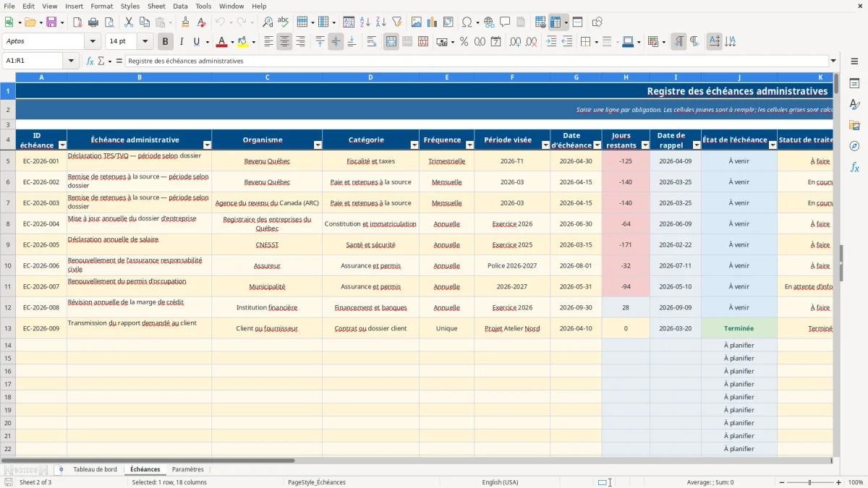Open the Function Wizard
This screenshot has width=868, height=488.
(90, 61)
